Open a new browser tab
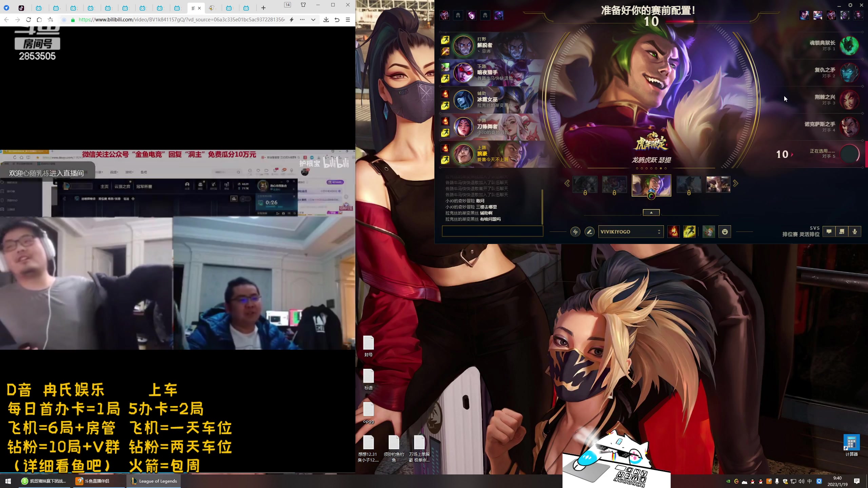This screenshot has height=488, width=868. (263, 8)
